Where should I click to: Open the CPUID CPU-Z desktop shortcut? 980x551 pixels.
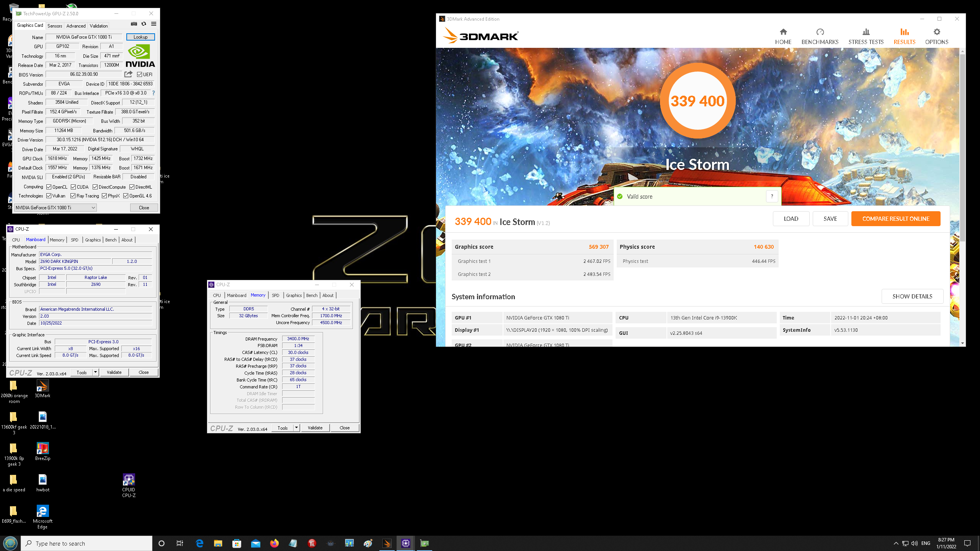[129, 485]
